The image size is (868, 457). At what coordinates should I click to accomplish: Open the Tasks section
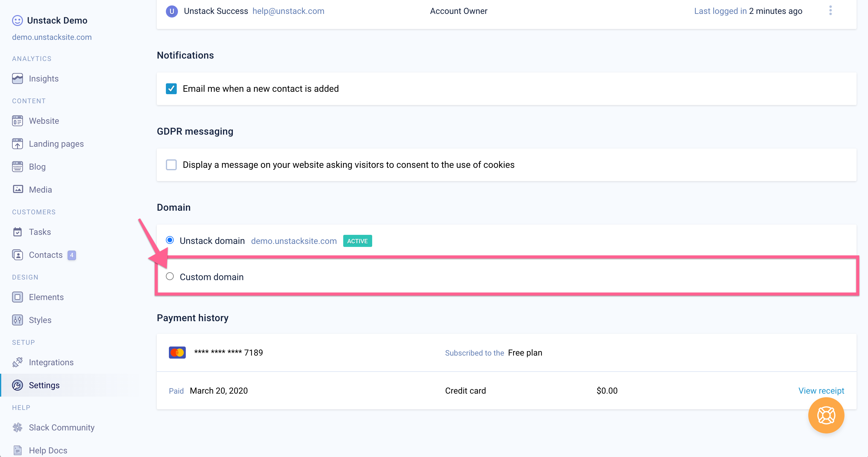coord(40,232)
